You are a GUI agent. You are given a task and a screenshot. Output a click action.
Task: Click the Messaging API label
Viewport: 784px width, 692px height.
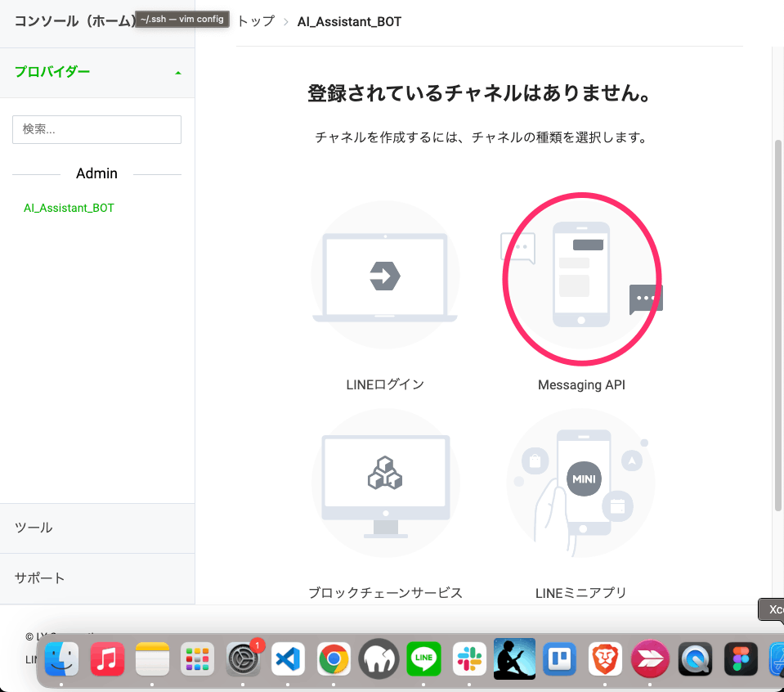coord(581,384)
